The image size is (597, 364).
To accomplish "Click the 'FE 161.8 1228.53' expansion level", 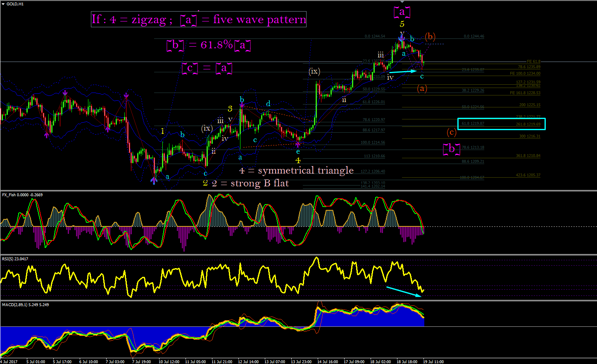I will tap(525, 93).
